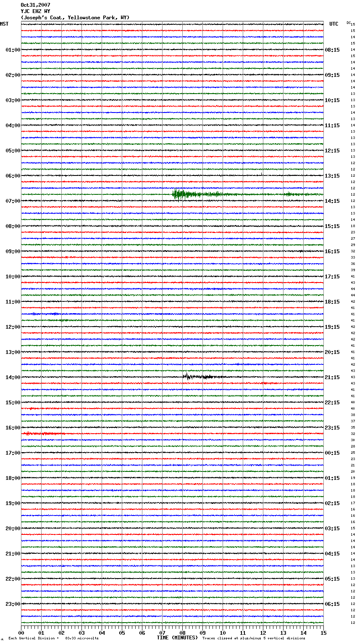Click the DC column header
This screenshot has width=357, height=644.
coord(349,23)
